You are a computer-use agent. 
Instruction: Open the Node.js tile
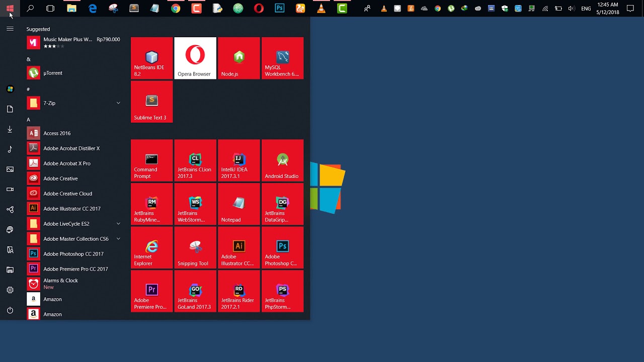239,58
